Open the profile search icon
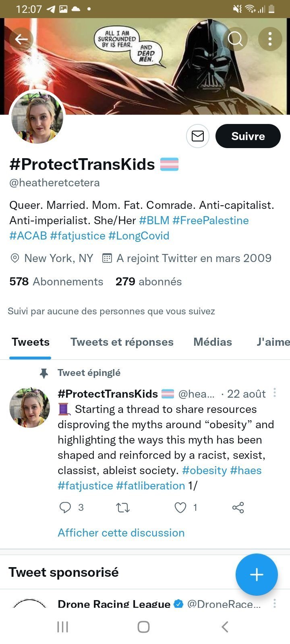 [235, 39]
